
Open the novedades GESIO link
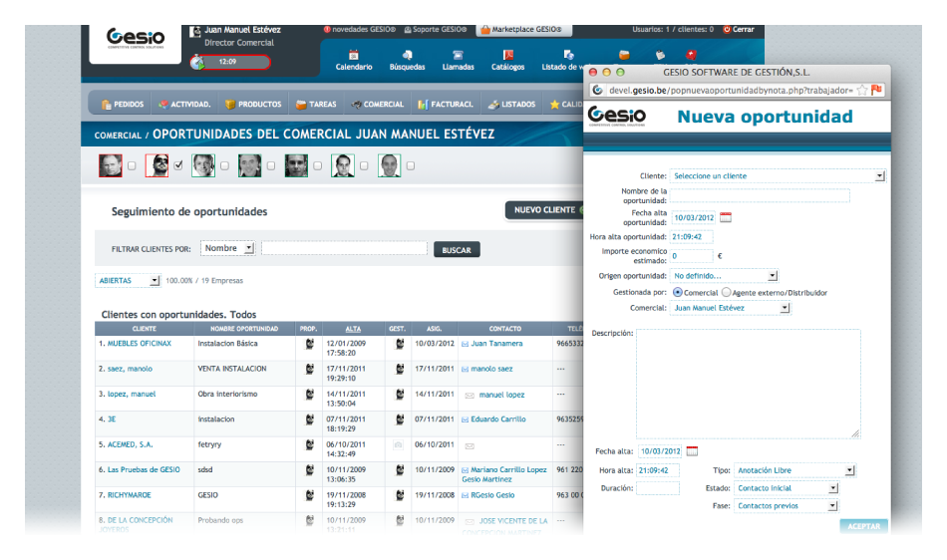[x=360, y=29]
